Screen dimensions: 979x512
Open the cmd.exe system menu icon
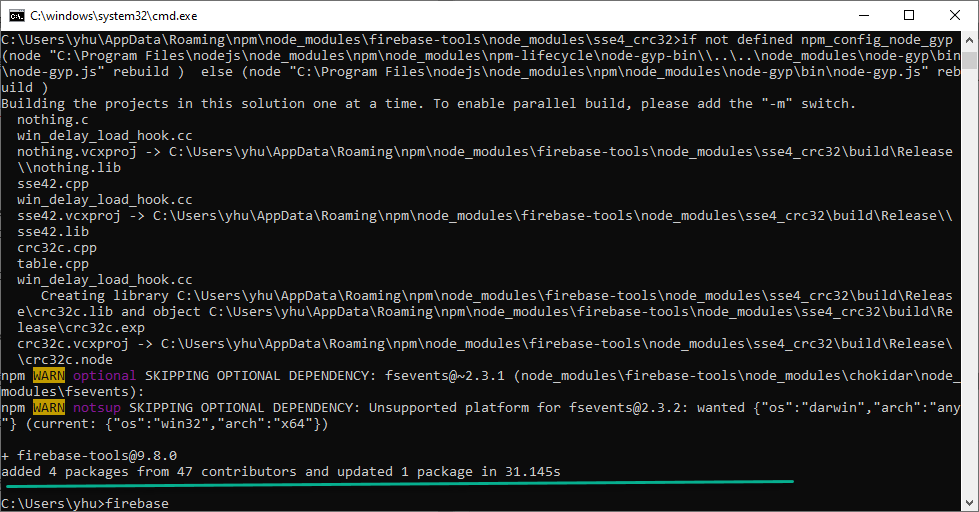pyautogui.click(x=17, y=16)
